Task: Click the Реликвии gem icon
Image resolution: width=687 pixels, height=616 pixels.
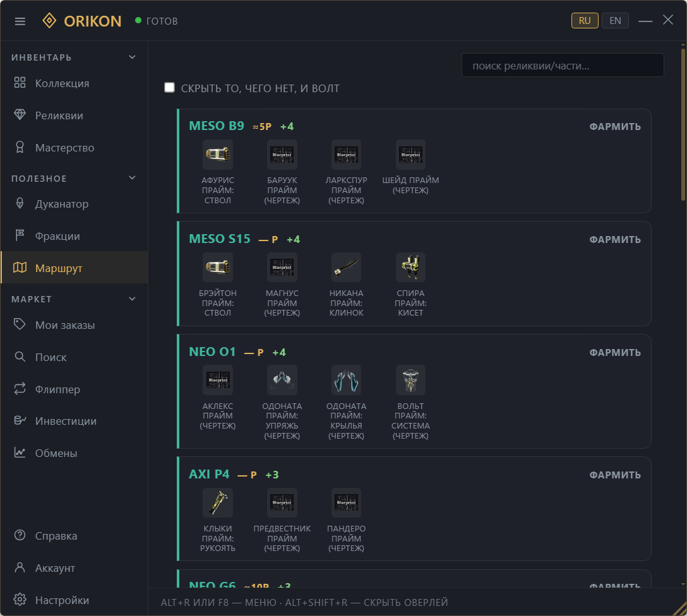Action: pyautogui.click(x=20, y=115)
